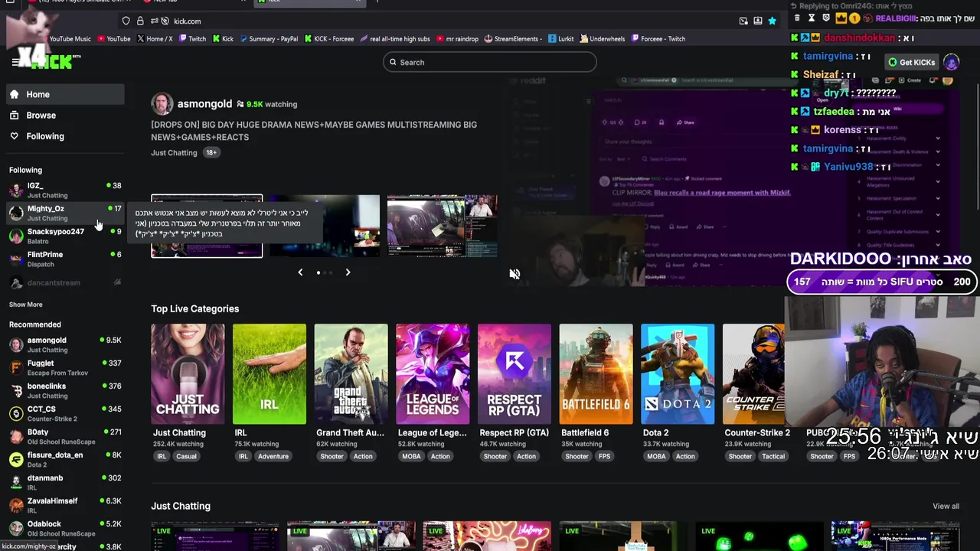Open Just Chatting category card
This screenshot has width=980, height=551.
coord(188,374)
